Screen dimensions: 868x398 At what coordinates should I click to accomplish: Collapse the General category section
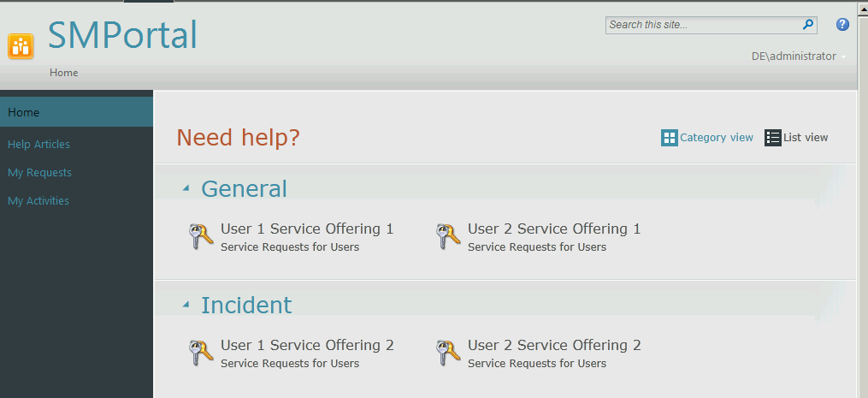(x=186, y=188)
